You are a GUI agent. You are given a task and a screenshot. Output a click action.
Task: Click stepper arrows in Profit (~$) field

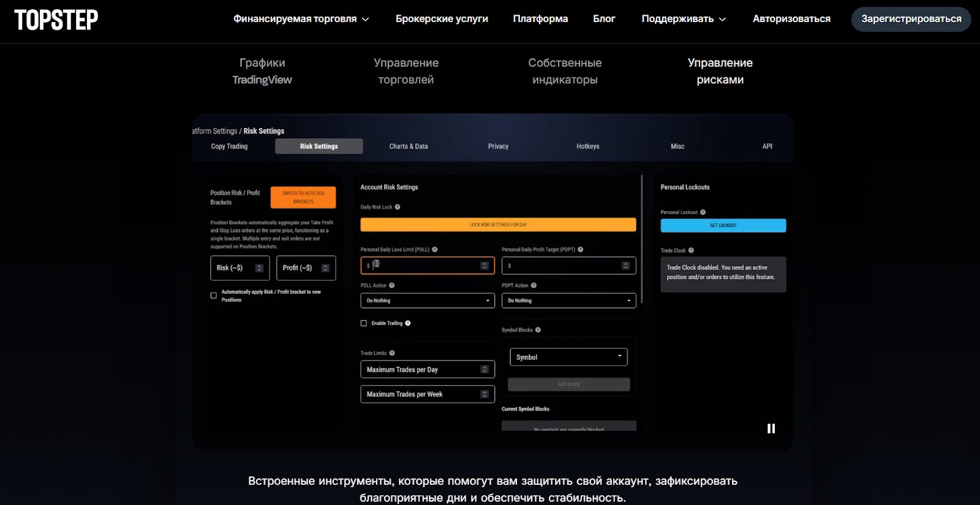pos(325,268)
